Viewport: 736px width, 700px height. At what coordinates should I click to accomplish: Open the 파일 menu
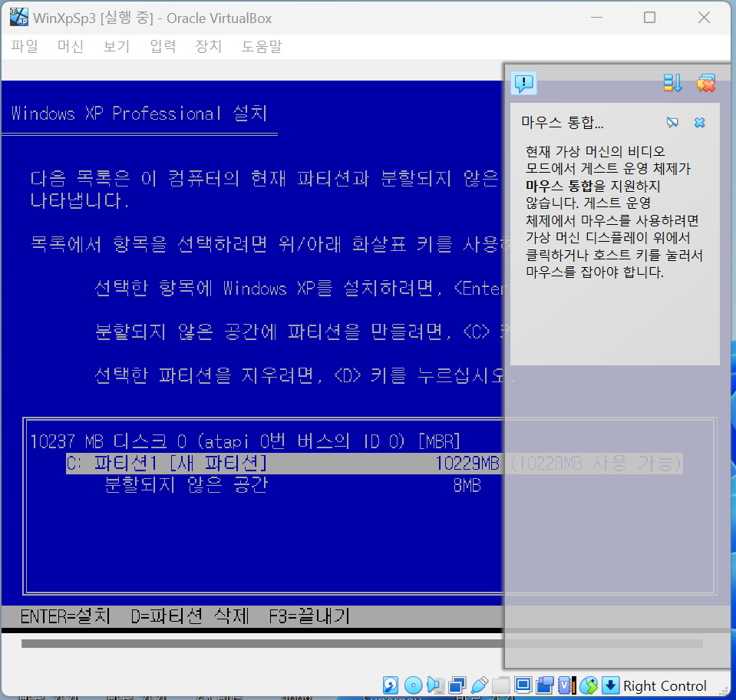click(25, 46)
